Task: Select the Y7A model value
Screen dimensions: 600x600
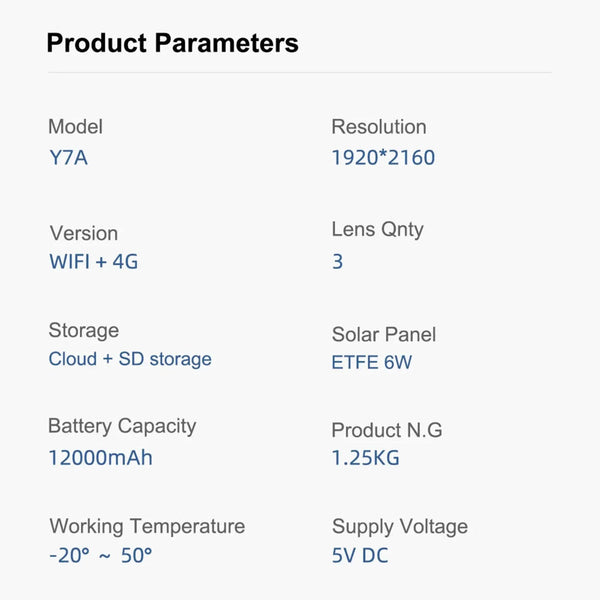Action: pos(68,157)
